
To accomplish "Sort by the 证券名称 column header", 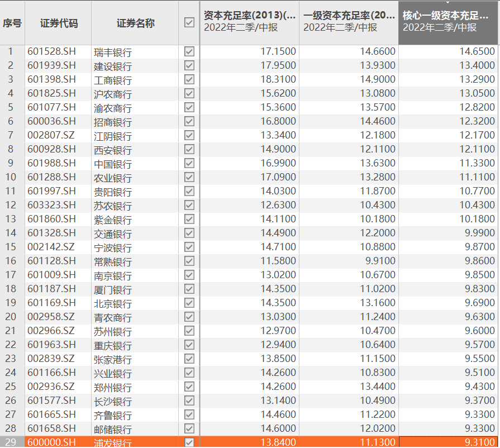I will pyautogui.click(x=135, y=23).
